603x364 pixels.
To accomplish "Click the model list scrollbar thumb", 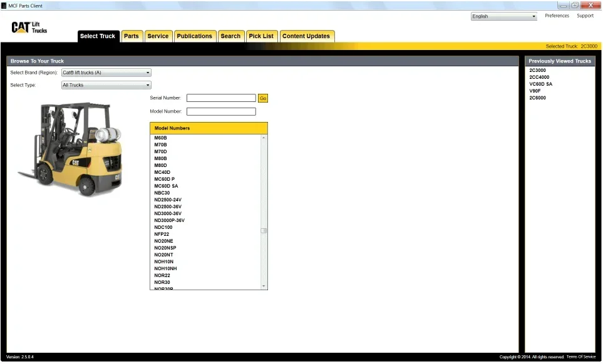I will point(264,231).
